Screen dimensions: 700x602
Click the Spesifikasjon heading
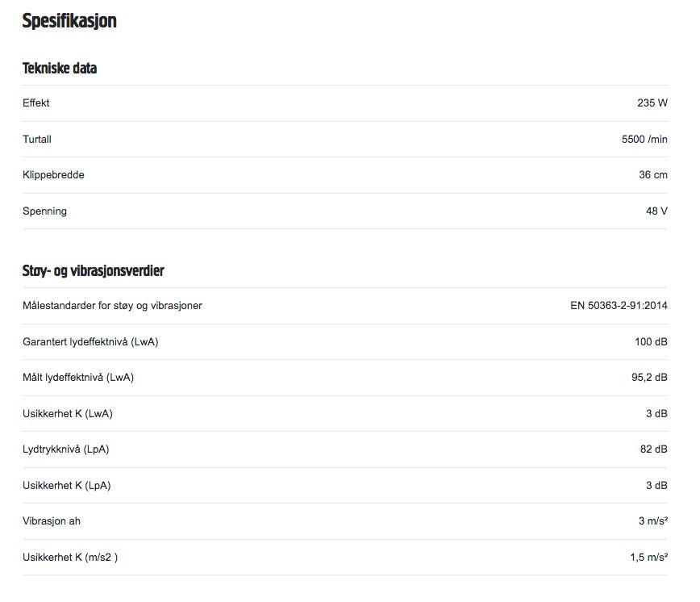(x=69, y=21)
